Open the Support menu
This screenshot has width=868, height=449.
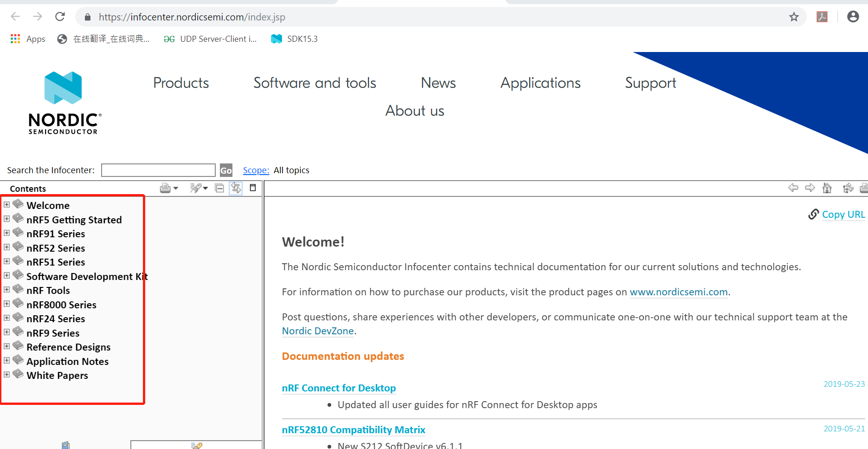coord(650,83)
